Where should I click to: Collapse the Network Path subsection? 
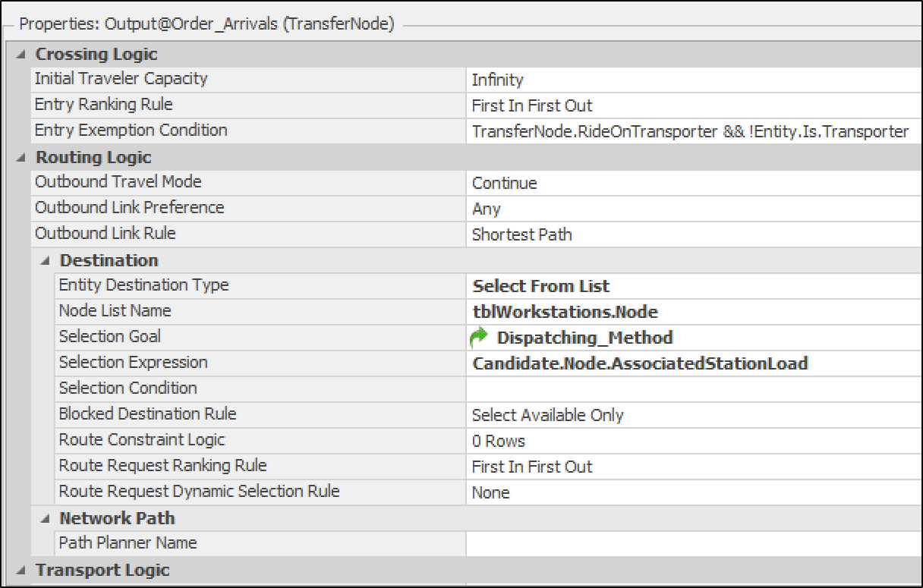click(46, 519)
